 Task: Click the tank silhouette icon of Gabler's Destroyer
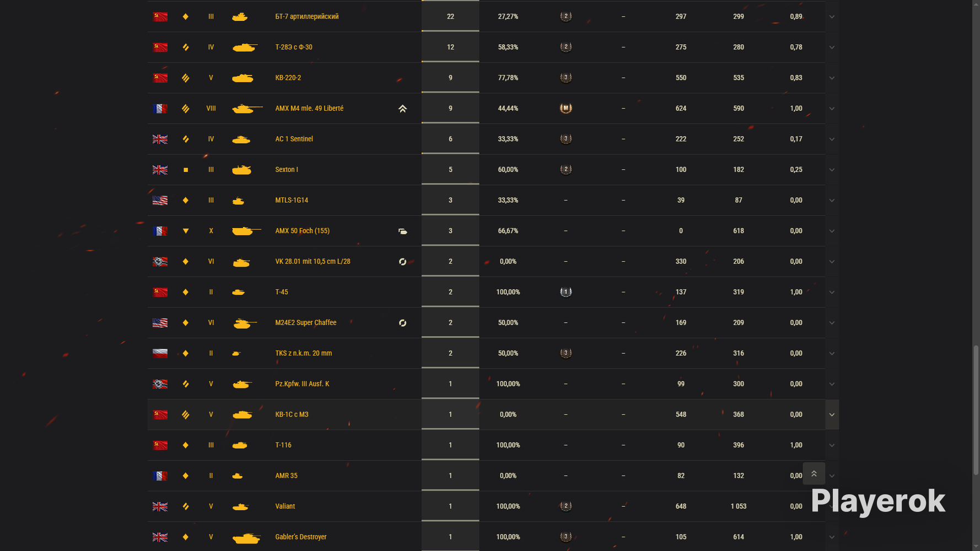point(246,537)
